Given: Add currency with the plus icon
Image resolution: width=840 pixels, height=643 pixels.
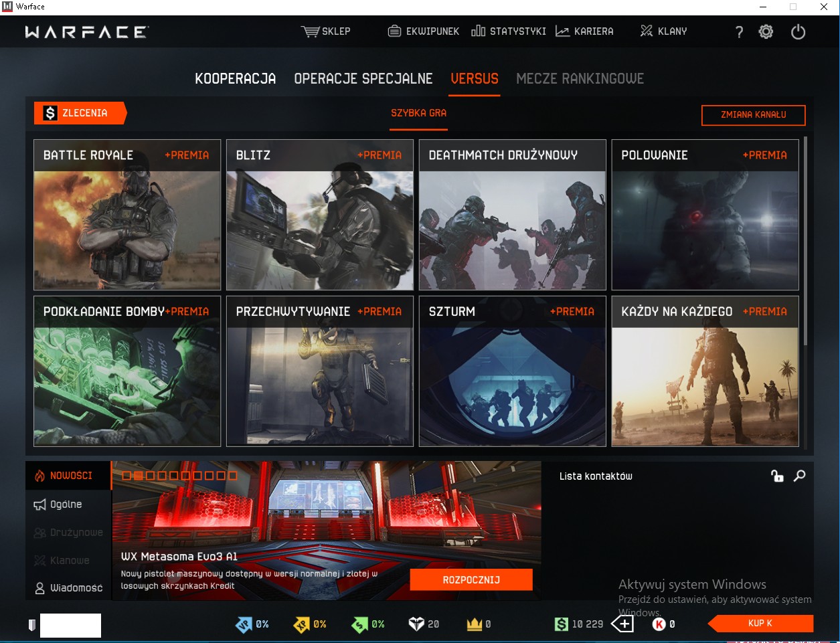Looking at the screenshot, I should [x=622, y=624].
